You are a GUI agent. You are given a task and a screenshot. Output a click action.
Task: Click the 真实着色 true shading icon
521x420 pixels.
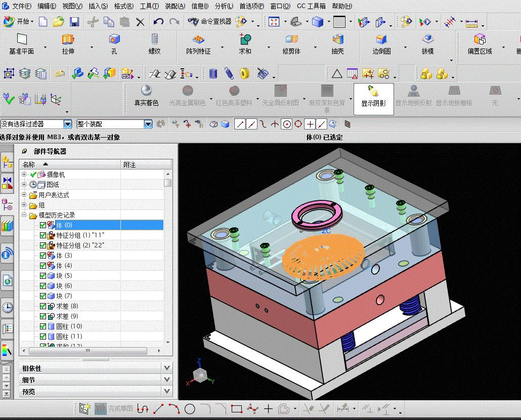tap(146, 96)
